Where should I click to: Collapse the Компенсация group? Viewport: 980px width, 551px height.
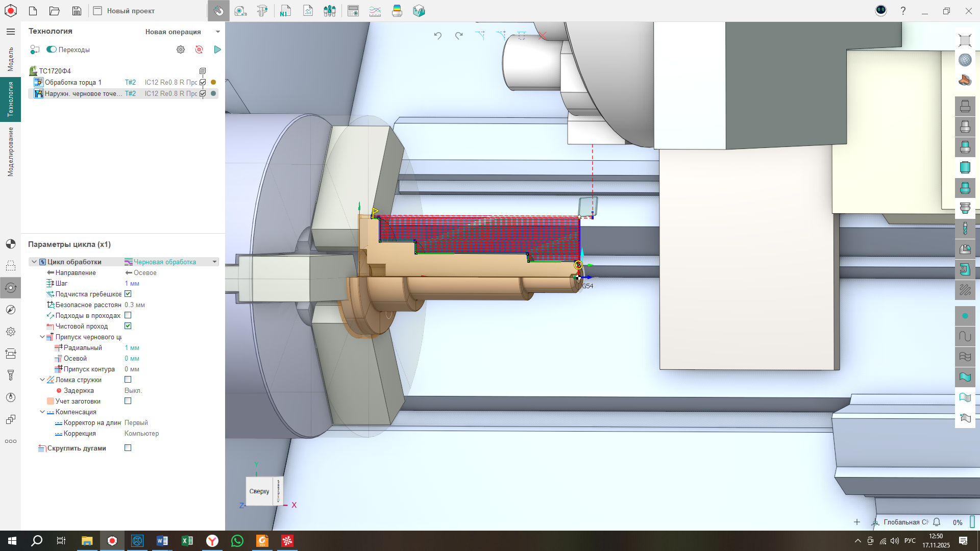click(x=42, y=412)
